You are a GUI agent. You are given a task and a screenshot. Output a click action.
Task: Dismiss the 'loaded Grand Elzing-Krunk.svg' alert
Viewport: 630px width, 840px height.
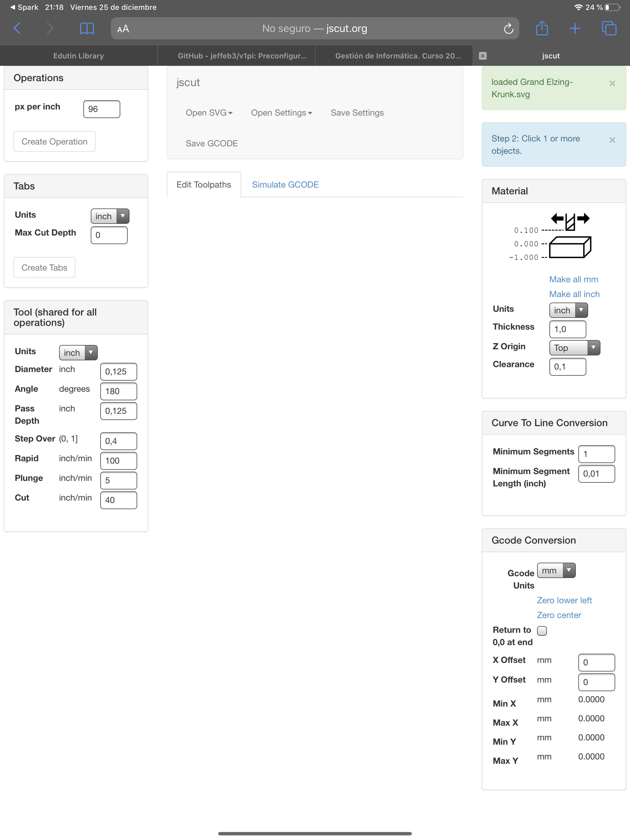(612, 84)
